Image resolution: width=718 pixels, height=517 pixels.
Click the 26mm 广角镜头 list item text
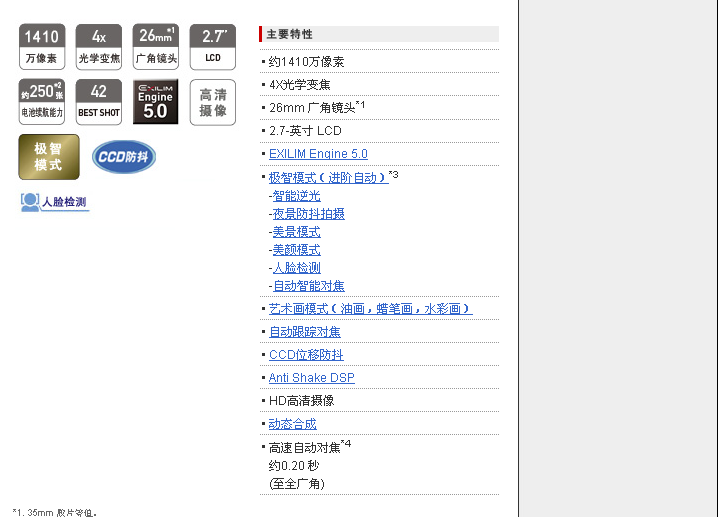317,108
